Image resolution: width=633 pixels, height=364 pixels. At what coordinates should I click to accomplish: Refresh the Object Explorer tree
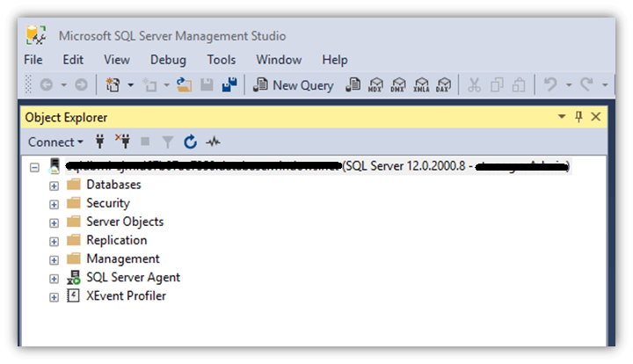[191, 142]
